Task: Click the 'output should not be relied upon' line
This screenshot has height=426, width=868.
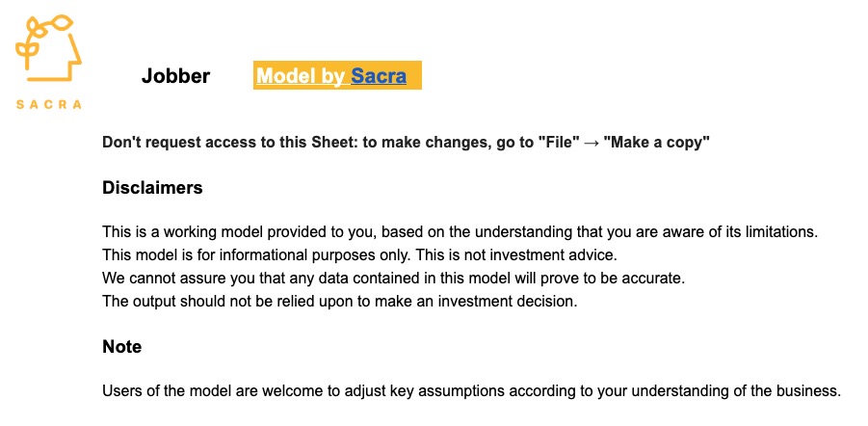Action: pyautogui.click(x=340, y=302)
